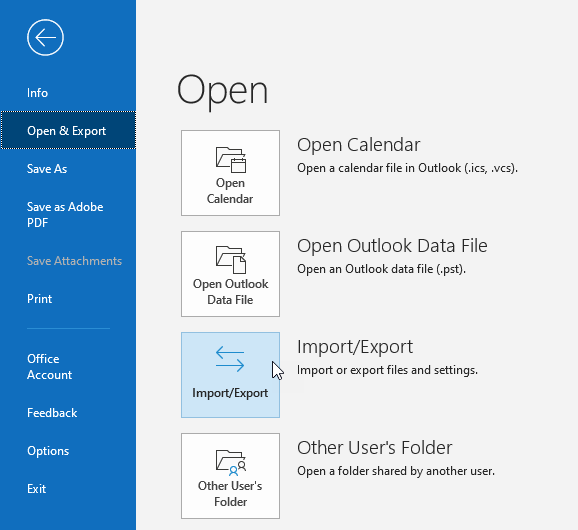Viewport: 578px width, 530px height.
Task: Exit Outlook via sidebar
Action: coord(36,489)
